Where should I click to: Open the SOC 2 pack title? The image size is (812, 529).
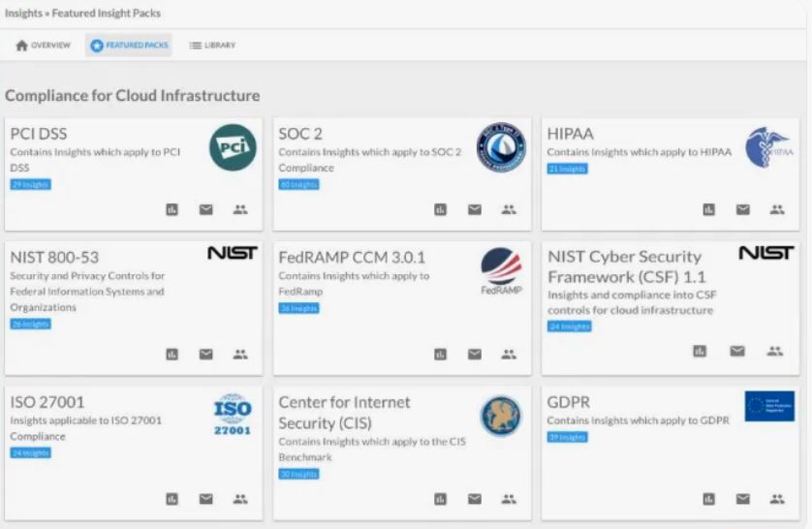(x=300, y=134)
